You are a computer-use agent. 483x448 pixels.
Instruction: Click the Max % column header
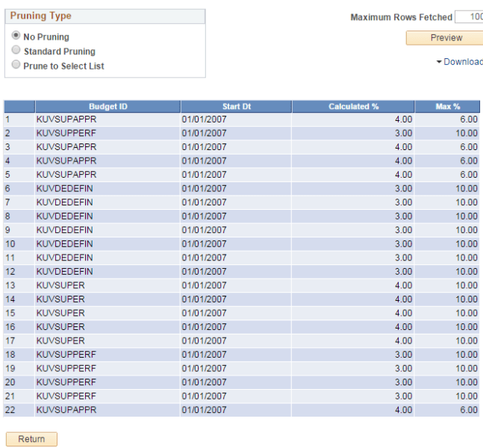click(447, 107)
